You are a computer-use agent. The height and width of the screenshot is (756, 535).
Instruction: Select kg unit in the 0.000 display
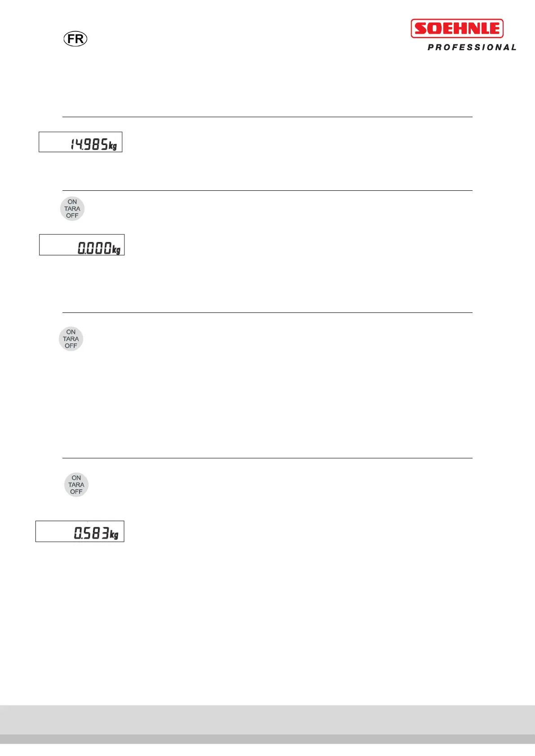click(116, 249)
